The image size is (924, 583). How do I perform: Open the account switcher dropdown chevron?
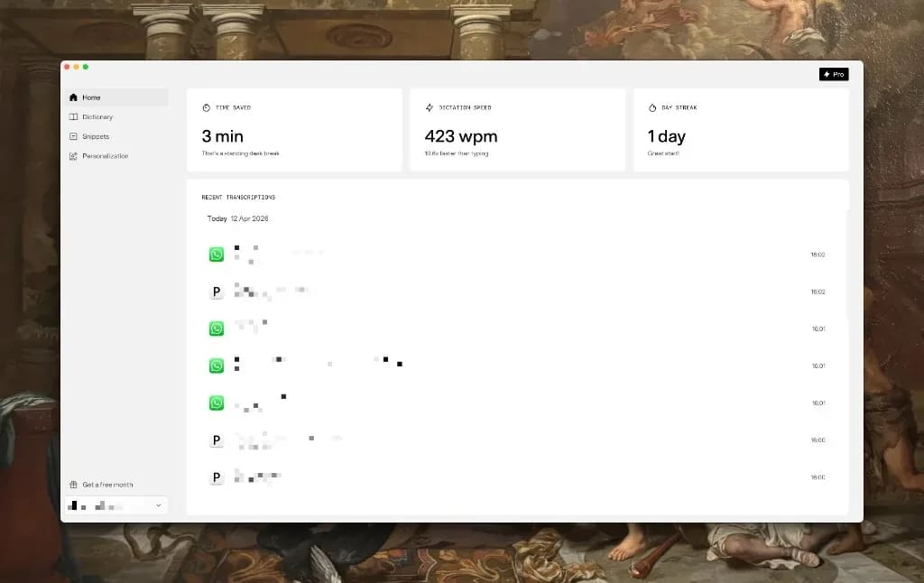[159, 505]
